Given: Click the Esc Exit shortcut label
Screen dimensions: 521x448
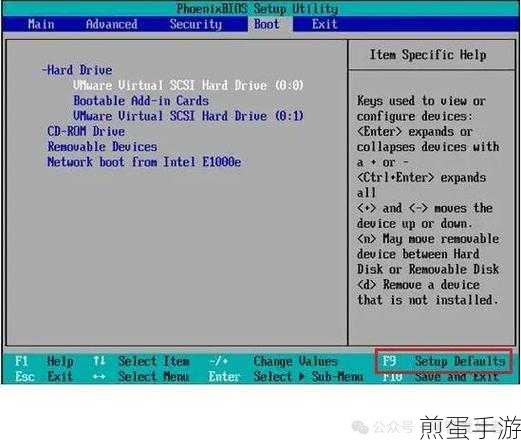Looking at the screenshot, I should tap(44, 377).
